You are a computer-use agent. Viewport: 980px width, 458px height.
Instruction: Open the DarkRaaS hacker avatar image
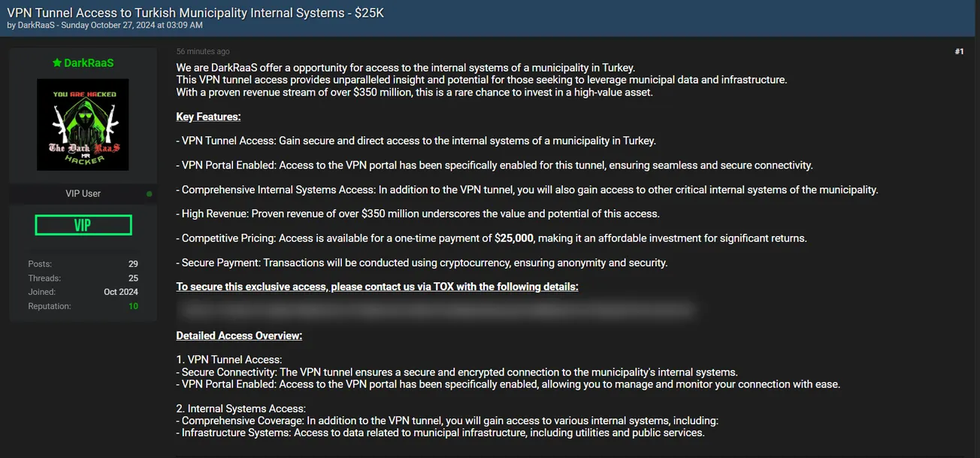click(x=83, y=124)
